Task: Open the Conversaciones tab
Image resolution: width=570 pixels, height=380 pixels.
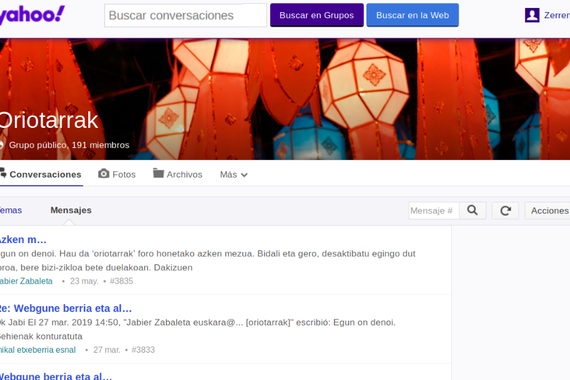Action: click(41, 175)
